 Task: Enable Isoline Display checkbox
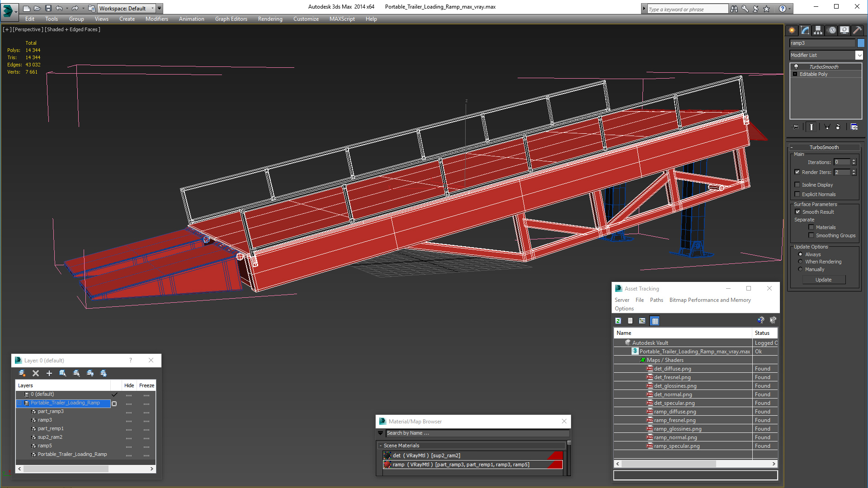click(x=797, y=185)
